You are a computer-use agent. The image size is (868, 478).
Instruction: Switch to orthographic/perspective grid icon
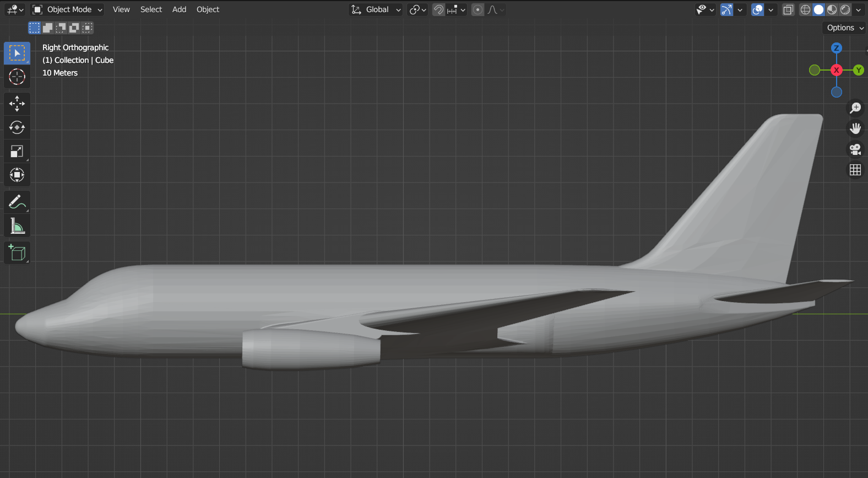tap(855, 170)
